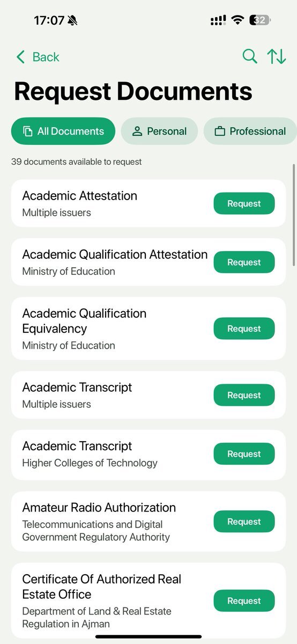
Task: Request the Academic Attestation document
Action: pyautogui.click(x=244, y=203)
